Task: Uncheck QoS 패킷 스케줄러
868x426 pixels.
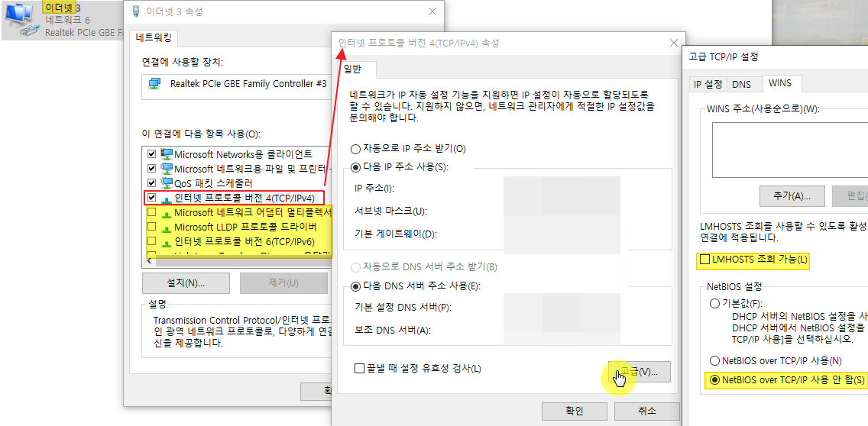Action: [x=152, y=182]
